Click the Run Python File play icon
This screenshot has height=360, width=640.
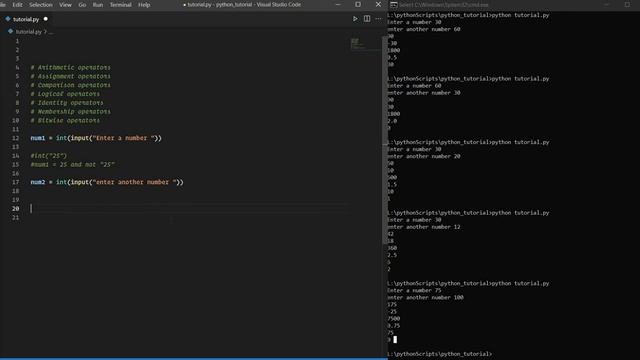click(355, 19)
